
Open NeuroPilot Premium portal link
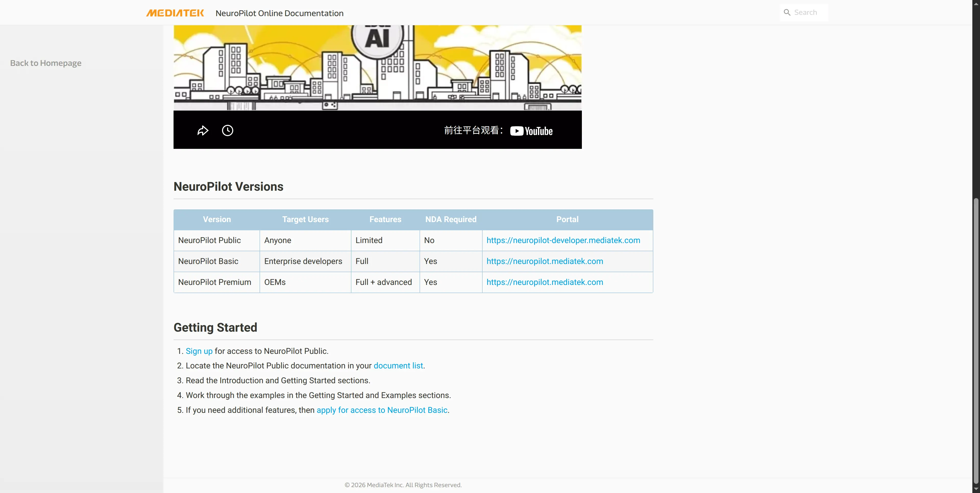coord(545,282)
